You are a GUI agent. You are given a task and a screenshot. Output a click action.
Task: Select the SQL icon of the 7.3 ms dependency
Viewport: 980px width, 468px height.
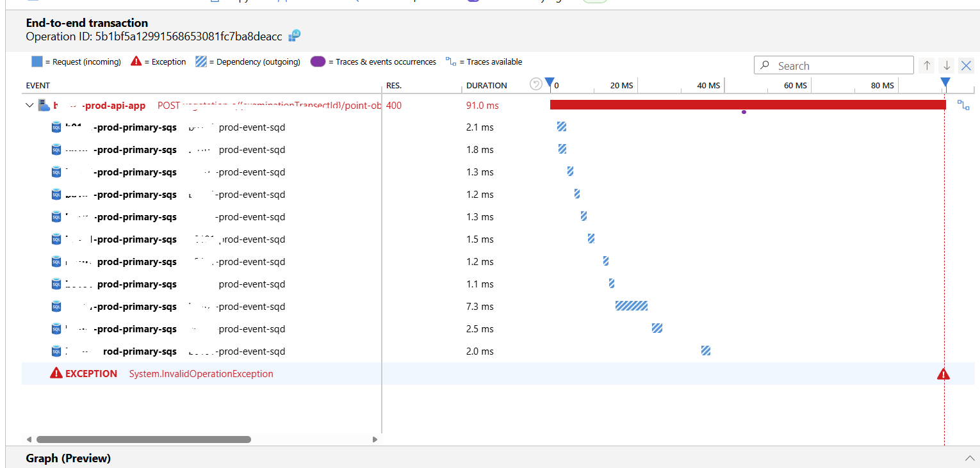(x=56, y=307)
